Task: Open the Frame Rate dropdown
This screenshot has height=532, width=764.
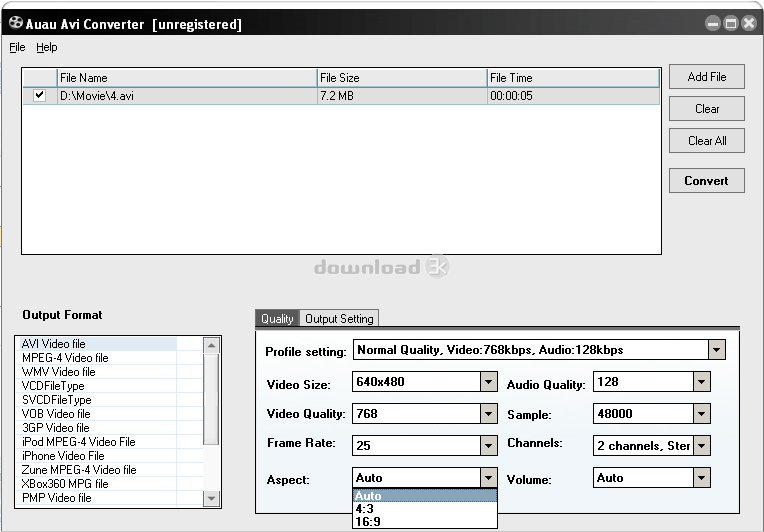Action: (x=488, y=446)
